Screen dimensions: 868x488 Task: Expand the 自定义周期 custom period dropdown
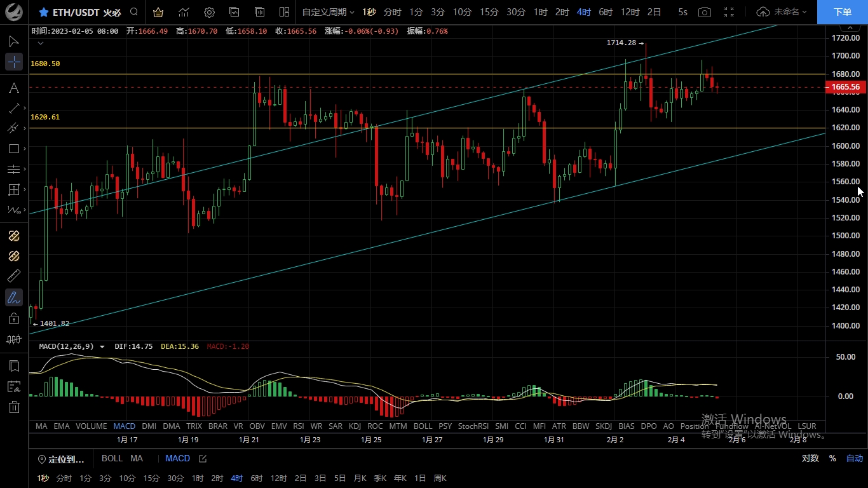pyautogui.click(x=328, y=12)
